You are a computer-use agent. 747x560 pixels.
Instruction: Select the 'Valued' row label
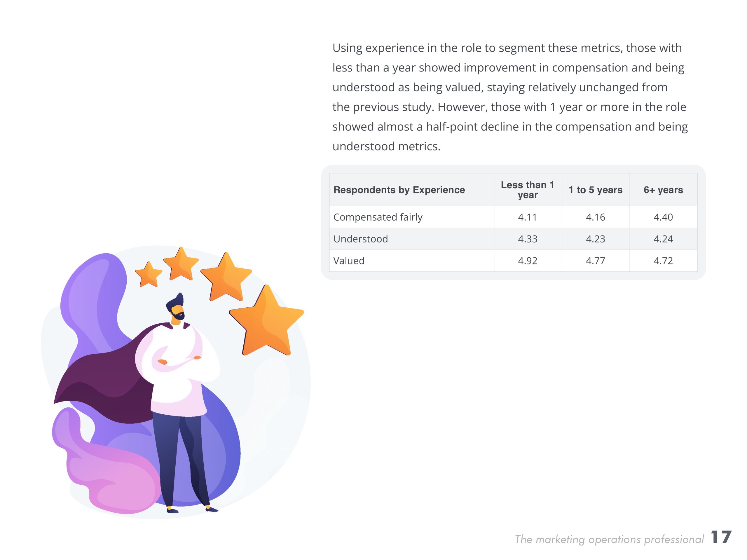pos(349,261)
